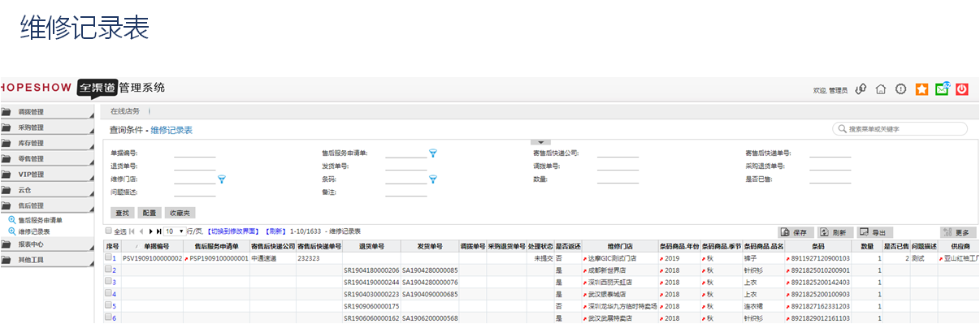The image size is (980, 324).
Task: Click the red power logout icon
Action: click(962, 89)
